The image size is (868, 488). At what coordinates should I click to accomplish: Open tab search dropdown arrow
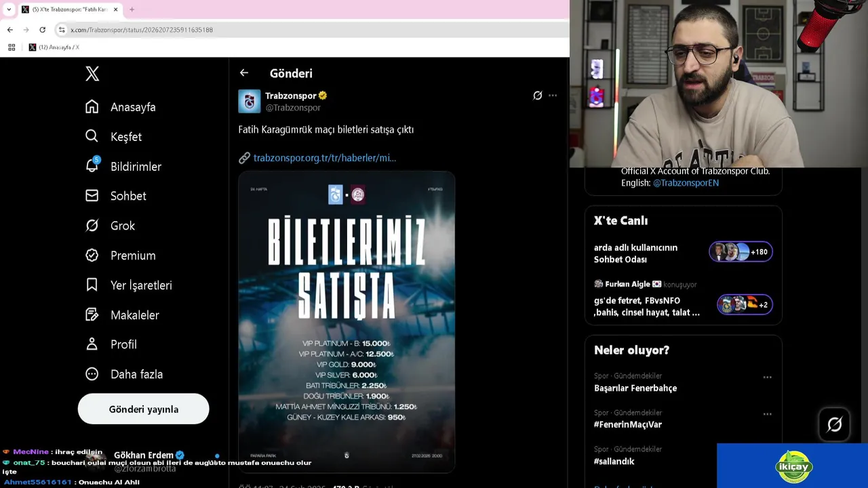coord(8,9)
